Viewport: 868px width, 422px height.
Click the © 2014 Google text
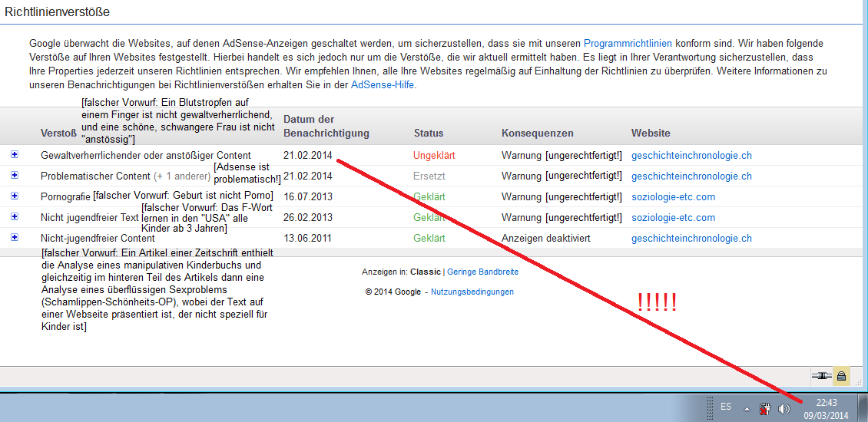click(393, 292)
